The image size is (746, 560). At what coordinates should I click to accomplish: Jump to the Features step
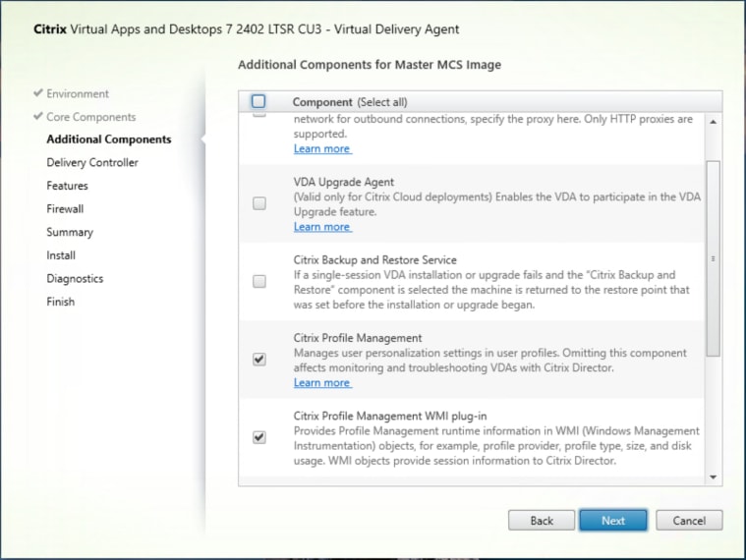pyautogui.click(x=67, y=186)
